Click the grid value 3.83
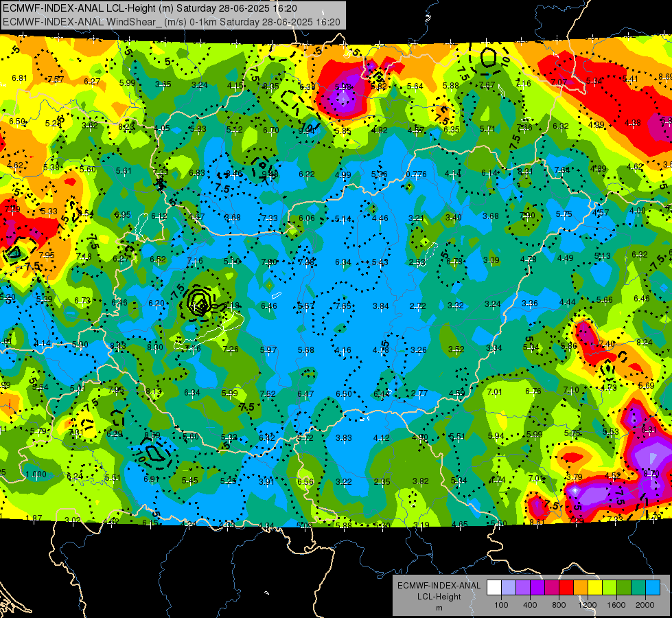Image resolution: width=672 pixels, height=618 pixels. point(344,438)
